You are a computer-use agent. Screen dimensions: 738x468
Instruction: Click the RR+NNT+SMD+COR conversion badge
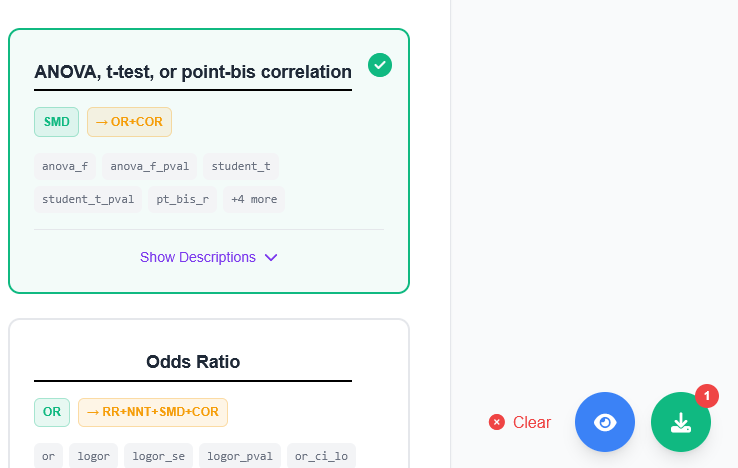(x=153, y=412)
